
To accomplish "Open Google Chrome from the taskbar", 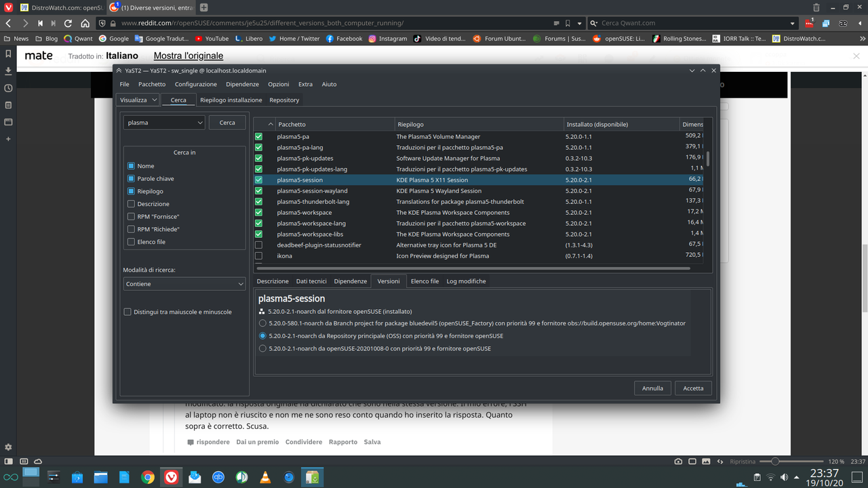I will click(x=148, y=476).
